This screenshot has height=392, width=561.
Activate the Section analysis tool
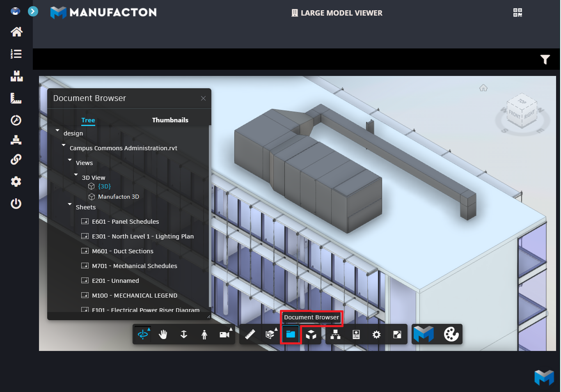270,334
